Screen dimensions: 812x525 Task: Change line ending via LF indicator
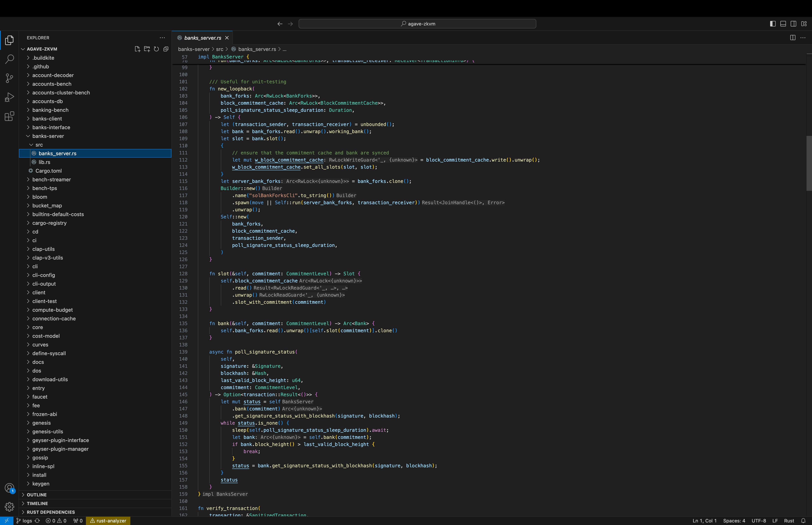point(775,521)
